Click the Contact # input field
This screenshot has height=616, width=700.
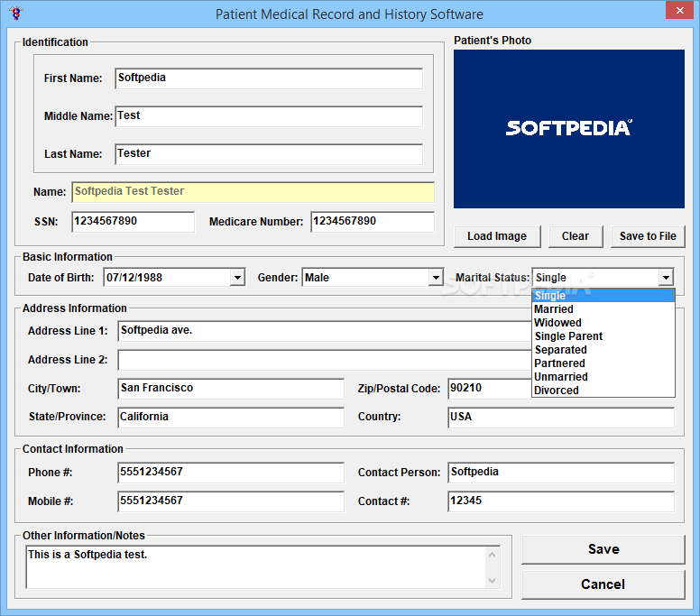pyautogui.click(x=561, y=501)
